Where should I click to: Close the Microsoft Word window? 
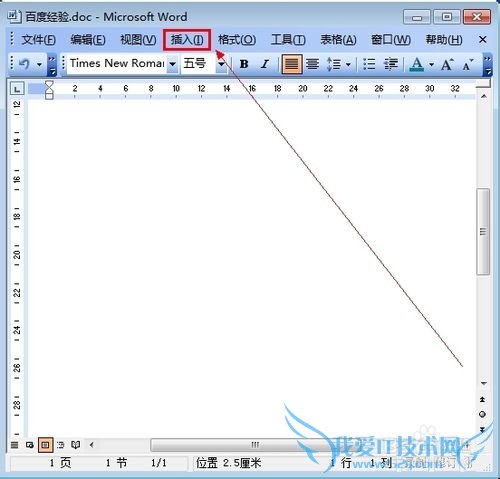477,17
